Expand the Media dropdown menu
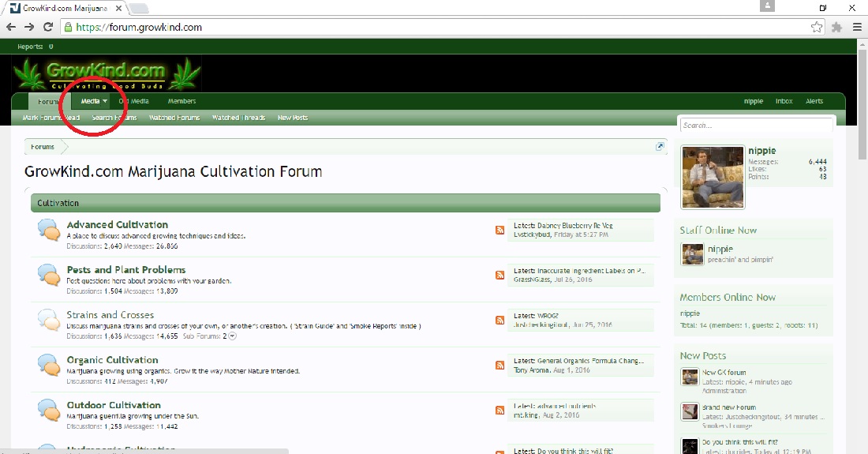Screen dimensions: 868x454 point(105,101)
